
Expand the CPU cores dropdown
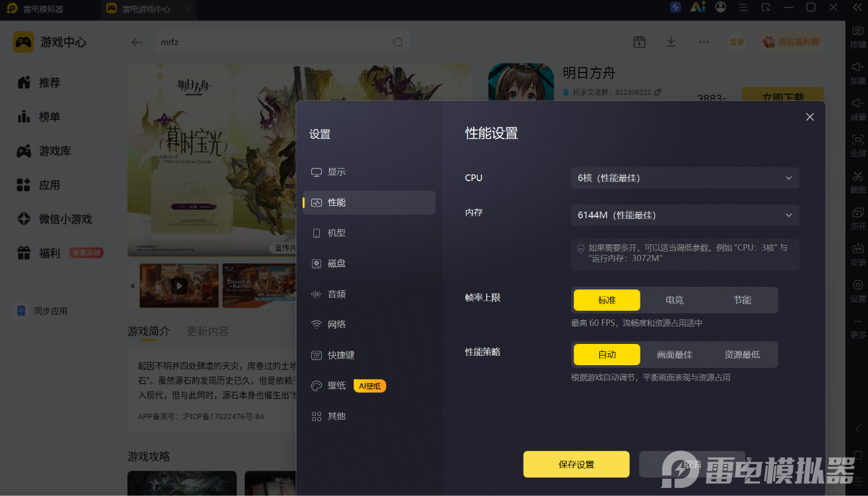[x=685, y=178]
